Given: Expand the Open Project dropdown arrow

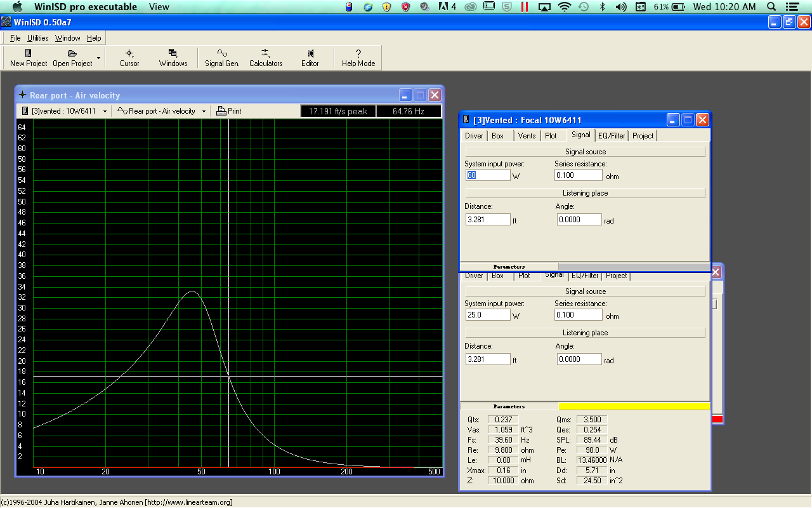Looking at the screenshot, I should [x=98, y=58].
